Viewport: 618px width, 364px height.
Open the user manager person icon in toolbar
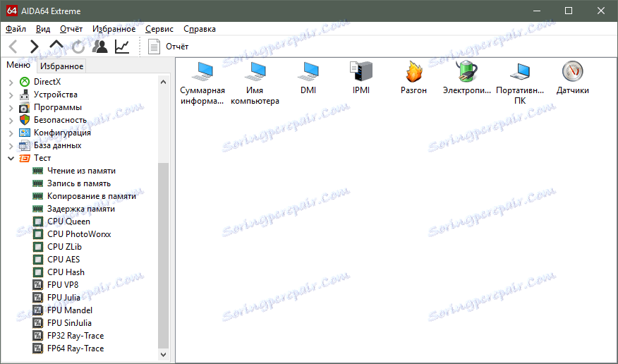pyautogui.click(x=100, y=47)
